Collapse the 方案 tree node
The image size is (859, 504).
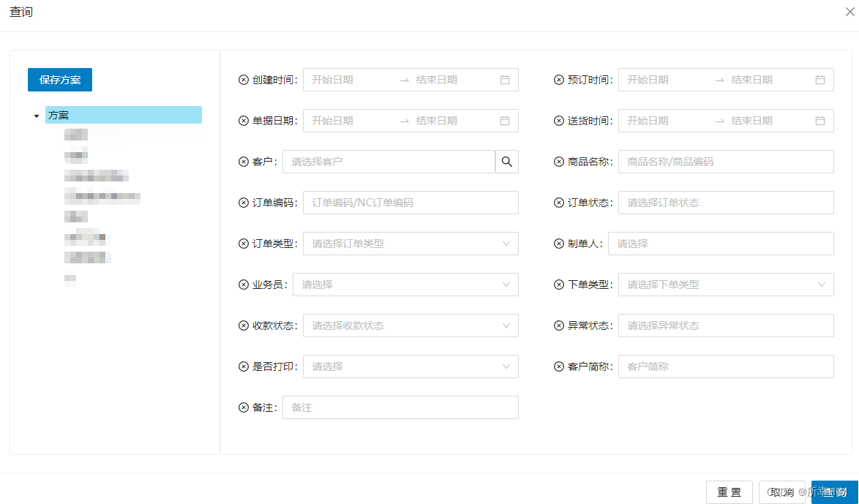pos(34,115)
